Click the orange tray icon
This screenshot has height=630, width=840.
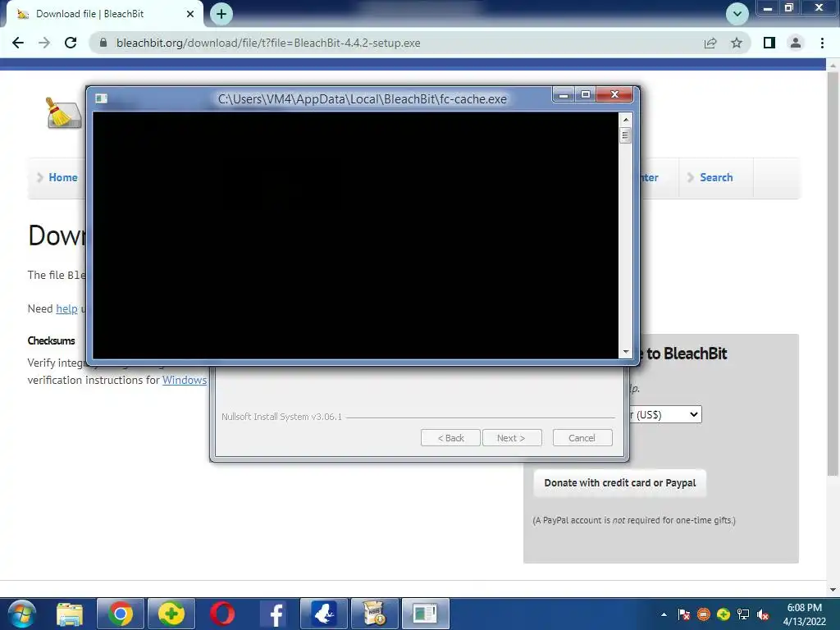(x=703, y=614)
